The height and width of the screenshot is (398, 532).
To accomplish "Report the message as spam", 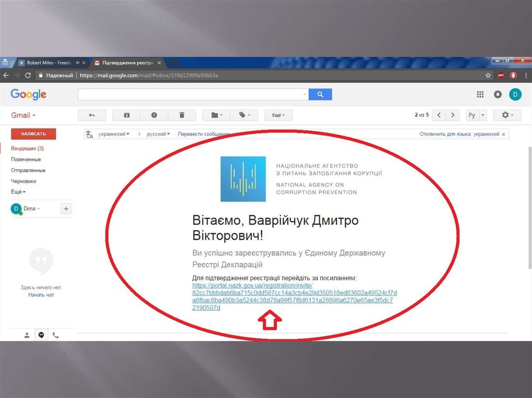I will [x=154, y=115].
